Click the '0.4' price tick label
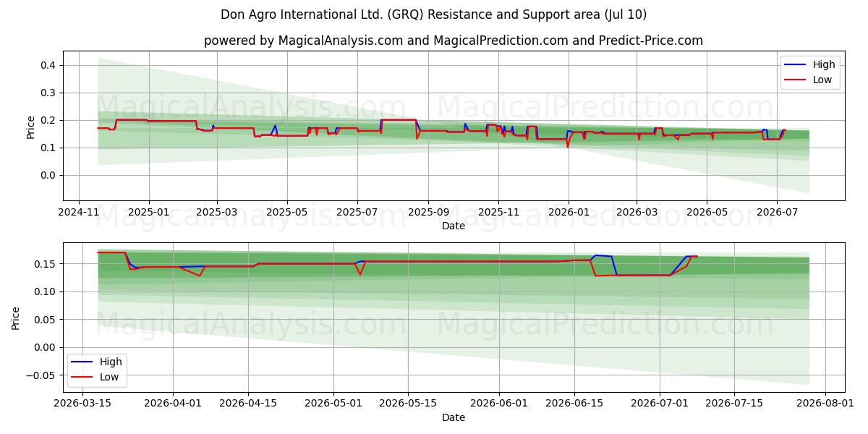Viewport: 868px width, 434px height. tap(48, 65)
